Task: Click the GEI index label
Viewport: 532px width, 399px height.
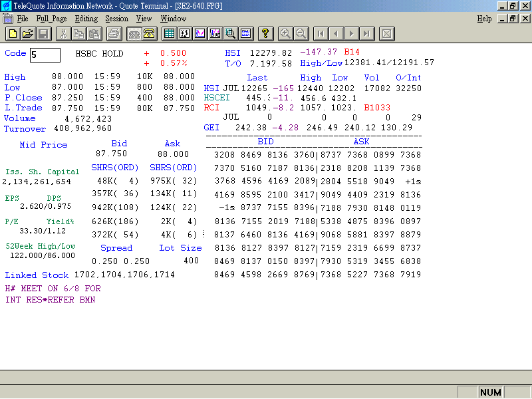Action: 211,128
